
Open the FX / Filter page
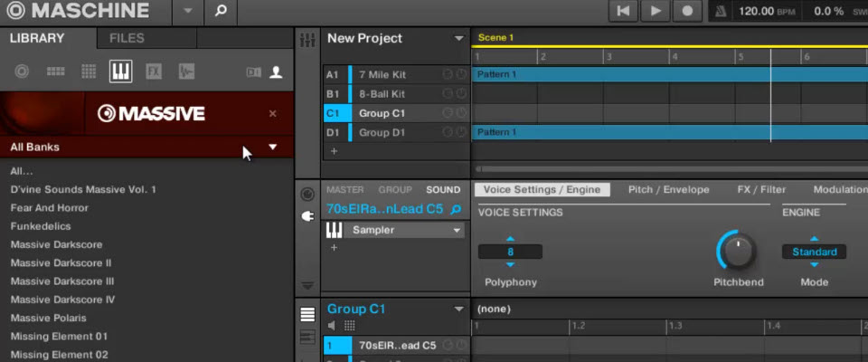click(x=761, y=189)
